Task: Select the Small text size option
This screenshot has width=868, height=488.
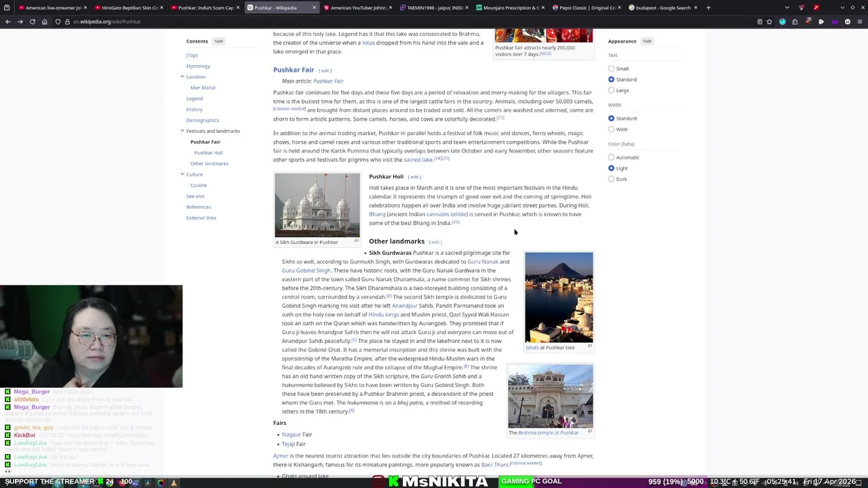Action: [611, 68]
